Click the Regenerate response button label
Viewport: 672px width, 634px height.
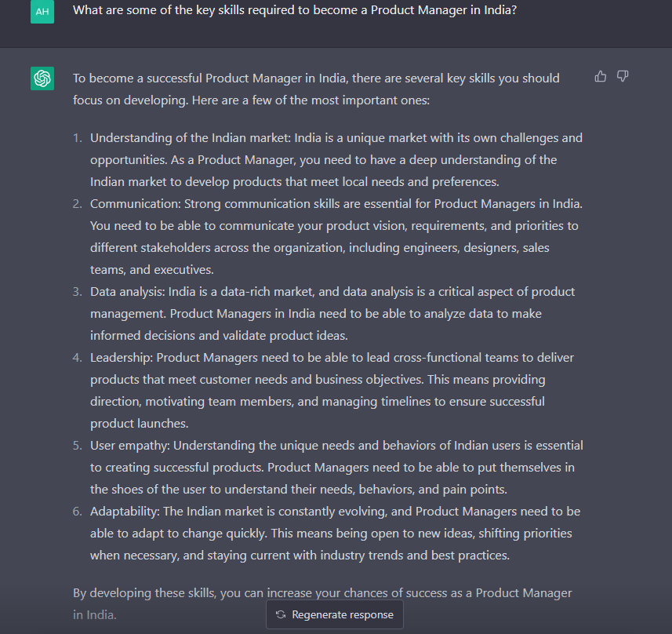[343, 614]
